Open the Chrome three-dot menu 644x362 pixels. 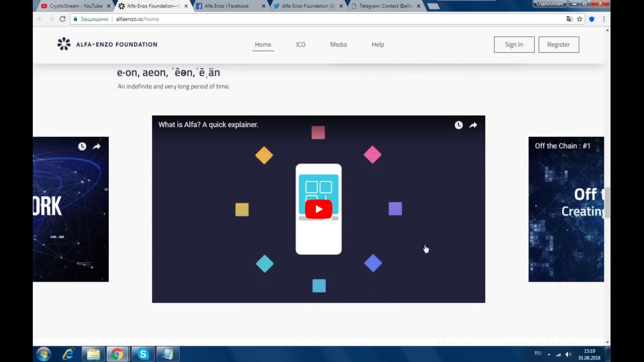click(603, 19)
